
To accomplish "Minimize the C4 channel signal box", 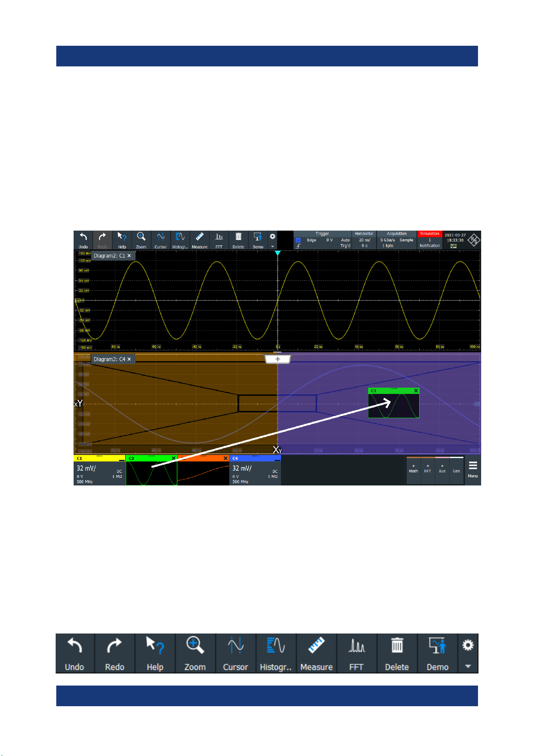I will click(x=277, y=459).
